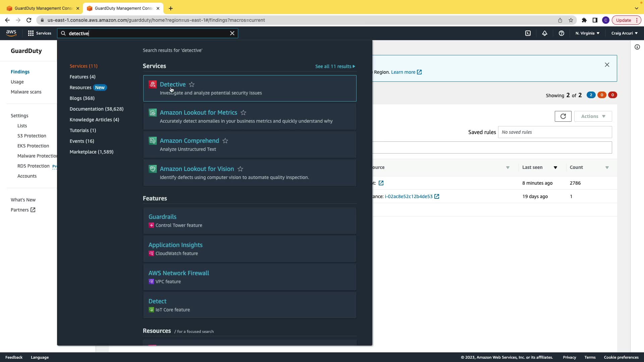
Task: Open the Services grid menu icon
Action: 31,33
